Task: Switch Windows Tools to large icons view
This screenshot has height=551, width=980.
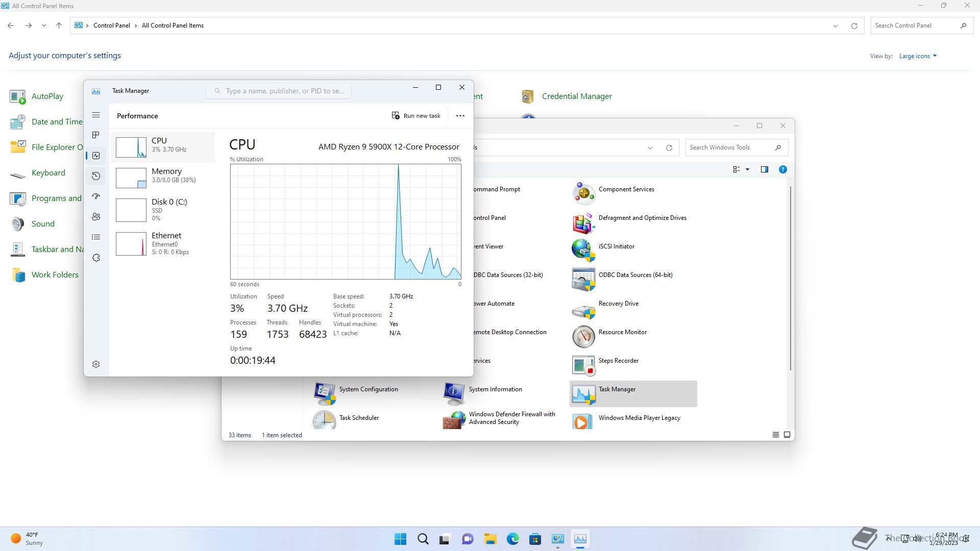Action: (x=787, y=435)
